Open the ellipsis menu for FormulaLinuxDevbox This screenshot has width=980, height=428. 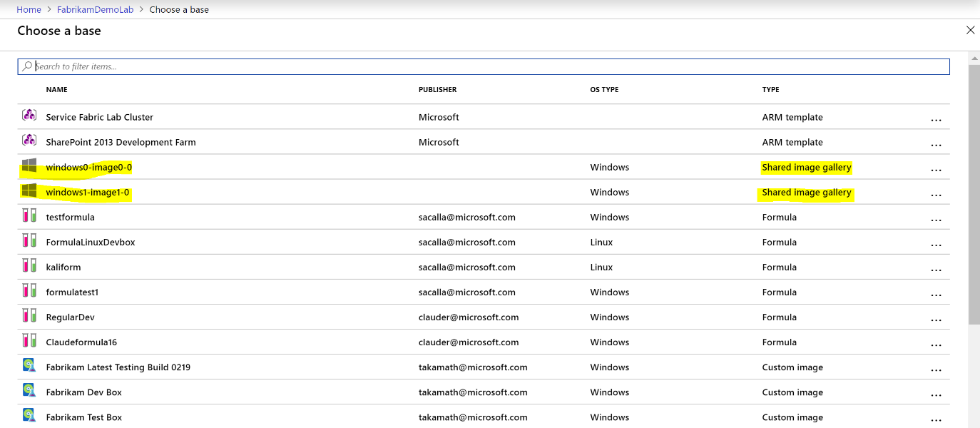pyautogui.click(x=936, y=245)
